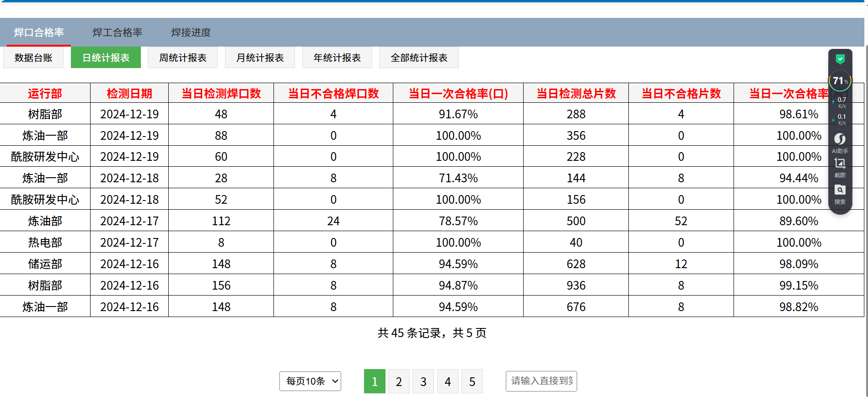Screen dimensions: 868x402
Task: Go to page 1
Action: [x=375, y=381]
